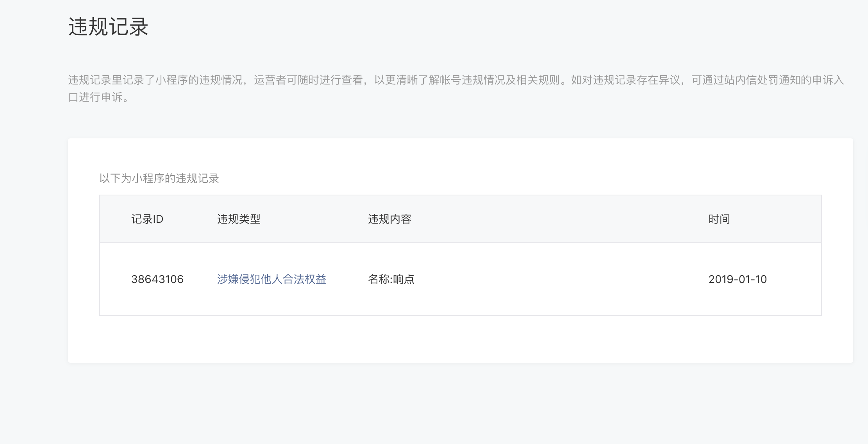This screenshot has height=444, width=868.
Task: Click the date 2019-01-10
Action: 737,279
